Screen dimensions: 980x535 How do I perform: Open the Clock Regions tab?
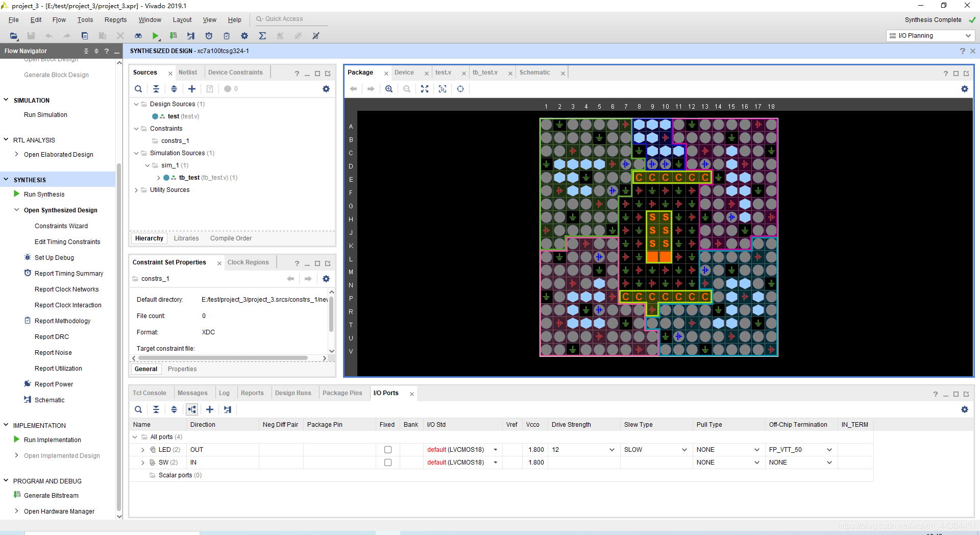tap(248, 262)
